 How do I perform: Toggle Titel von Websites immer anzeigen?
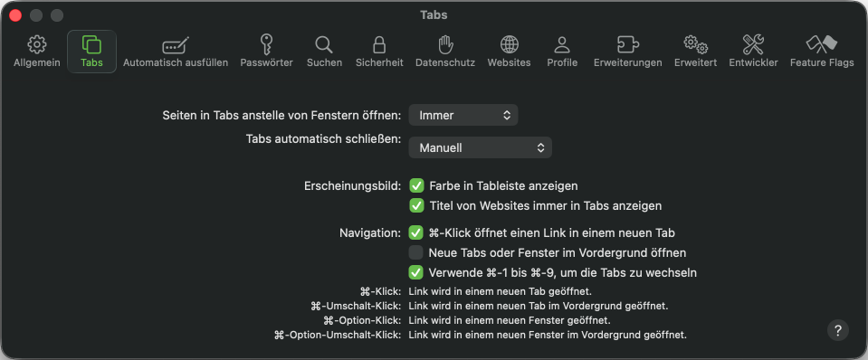coord(416,205)
